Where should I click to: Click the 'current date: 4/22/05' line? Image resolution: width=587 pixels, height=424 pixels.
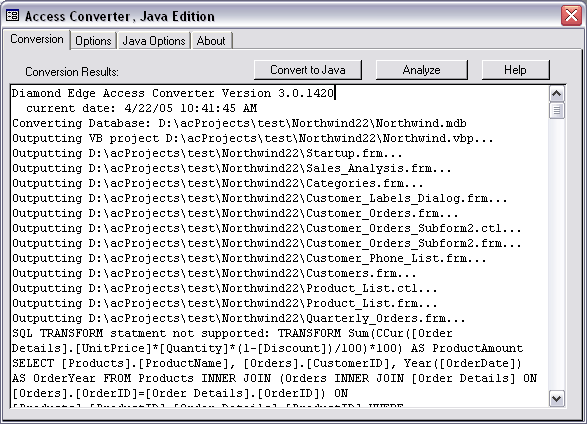[x=142, y=108]
